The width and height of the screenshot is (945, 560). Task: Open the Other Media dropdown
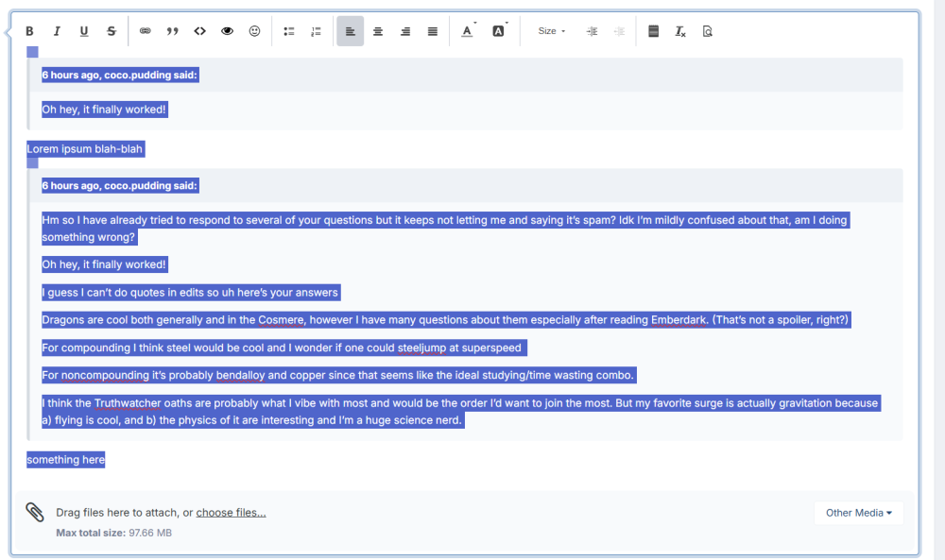859,513
